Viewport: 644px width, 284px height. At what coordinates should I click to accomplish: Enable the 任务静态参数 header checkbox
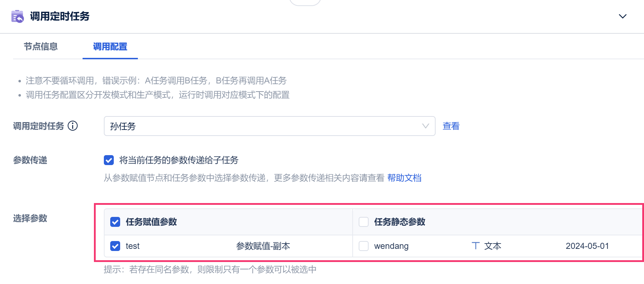click(x=364, y=222)
